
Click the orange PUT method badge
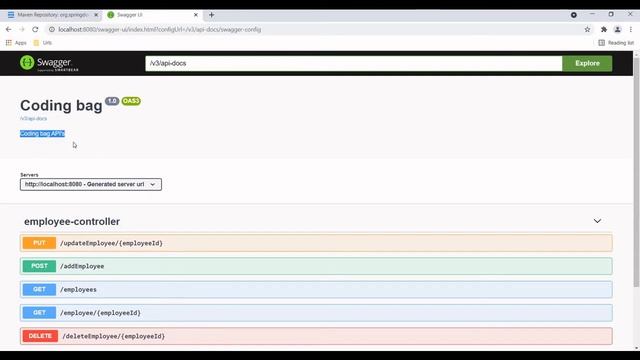click(x=39, y=243)
